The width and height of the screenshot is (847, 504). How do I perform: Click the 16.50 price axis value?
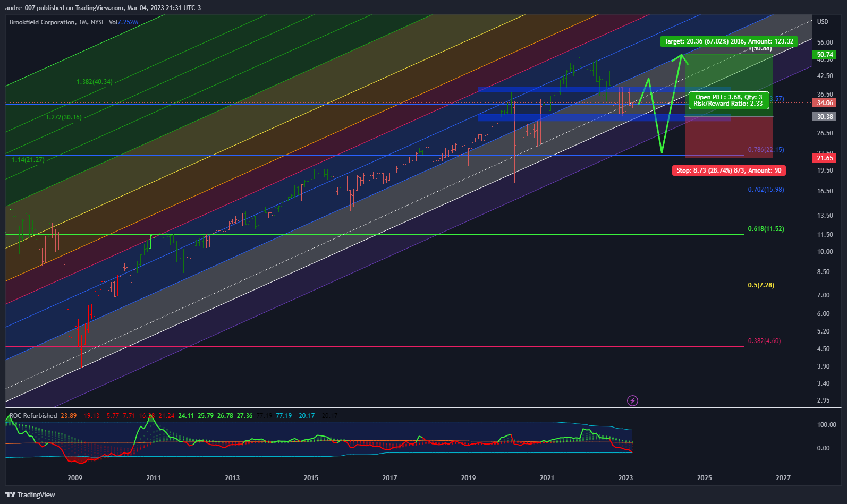pyautogui.click(x=825, y=191)
